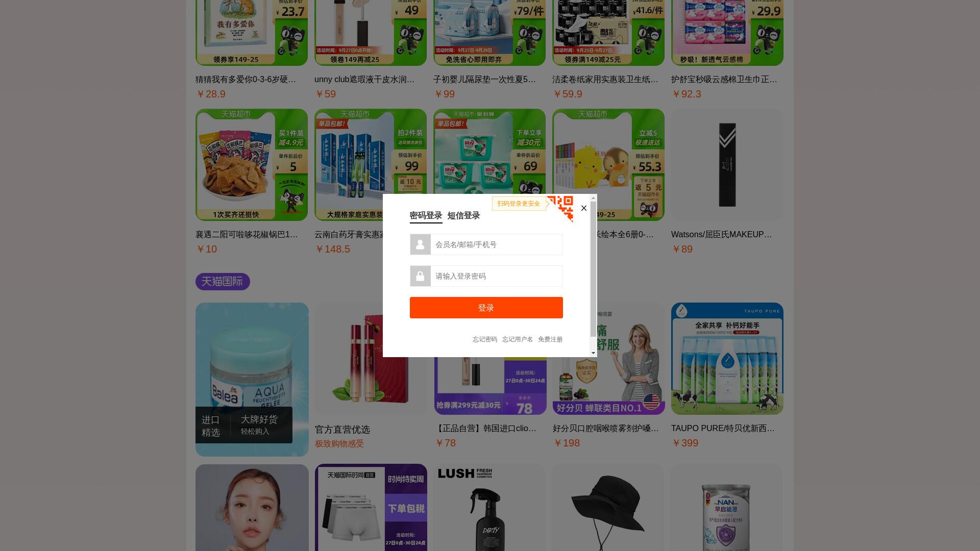Open the 免费注册 link
The width and height of the screenshot is (980, 551).
(550, 339)
